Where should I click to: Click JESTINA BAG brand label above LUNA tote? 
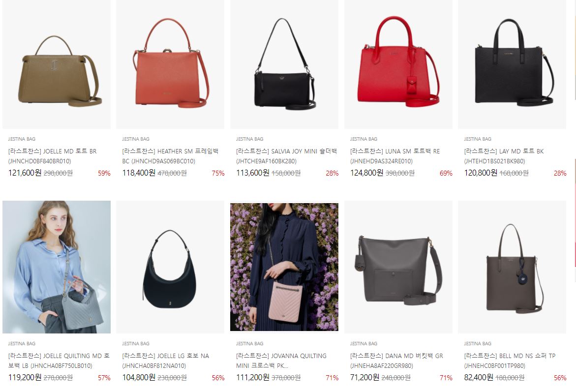coord(364,139)
